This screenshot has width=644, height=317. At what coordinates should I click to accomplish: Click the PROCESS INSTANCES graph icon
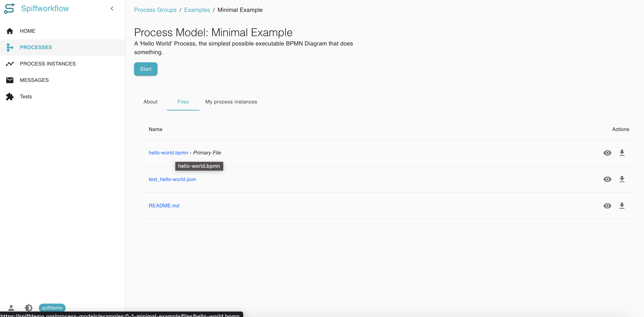(10, 64)
